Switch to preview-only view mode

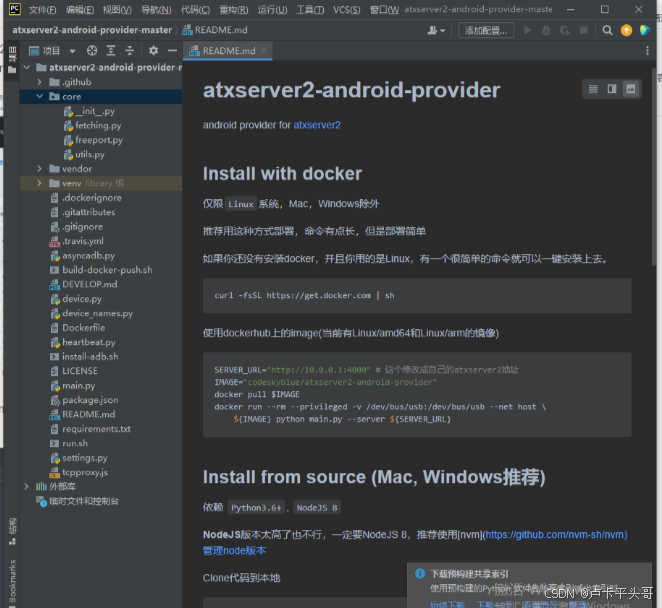pyautogui.click(x=630, y=89)
